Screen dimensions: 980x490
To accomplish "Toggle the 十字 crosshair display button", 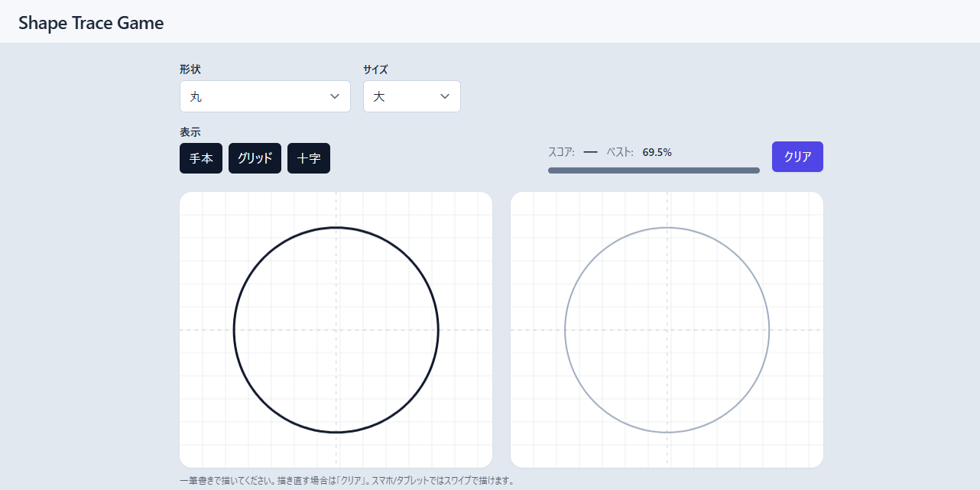I will (309, 158).
